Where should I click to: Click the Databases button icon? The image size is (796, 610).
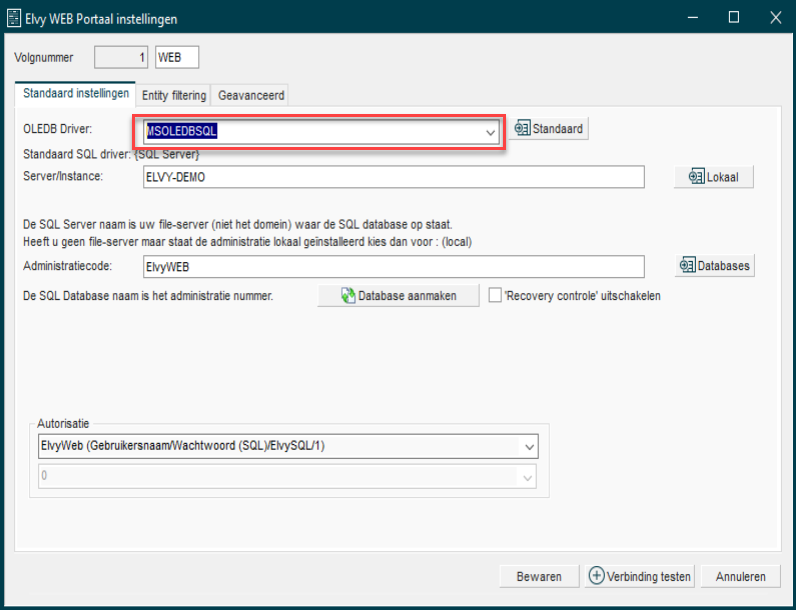point(687,265)
